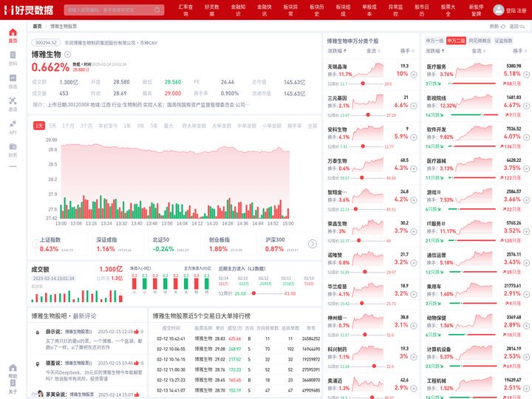
Task: Sort the stock list by the 涨跌幅 column arrow
Action: coord(345,51)
